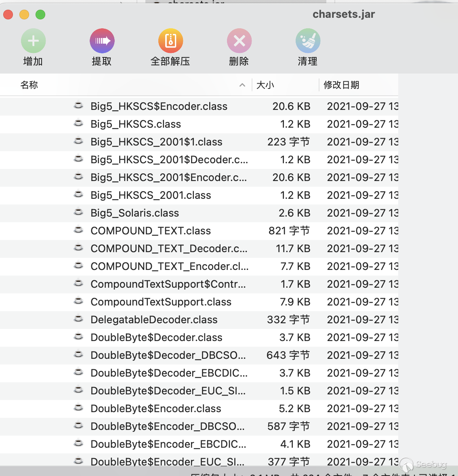Sort by the 大小 column header

click(x=265, y=85)
